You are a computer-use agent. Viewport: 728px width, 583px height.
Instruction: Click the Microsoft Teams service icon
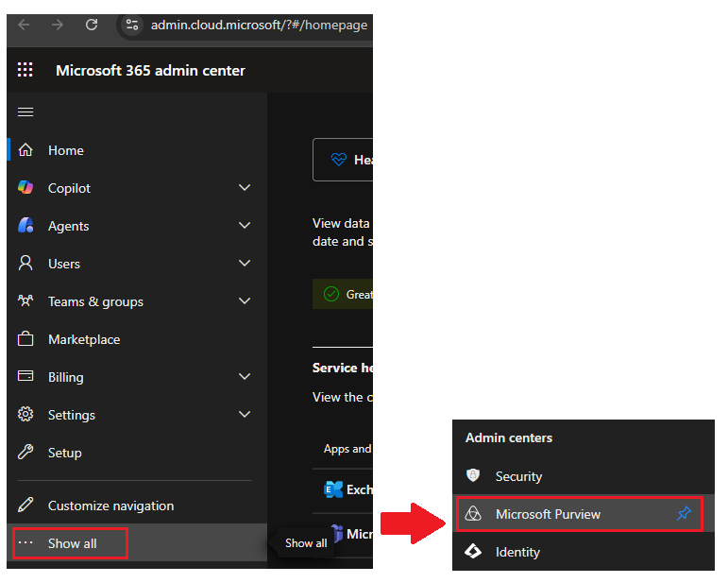[x=338, y=532]
